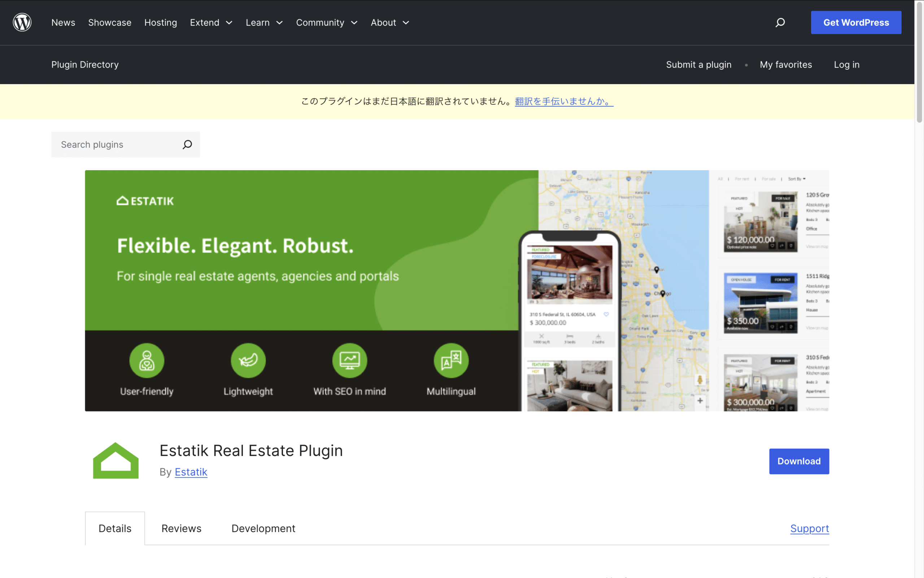
Task: Click the WordPress logo icon
Action: pyautogui.click(x=22, y=22)
